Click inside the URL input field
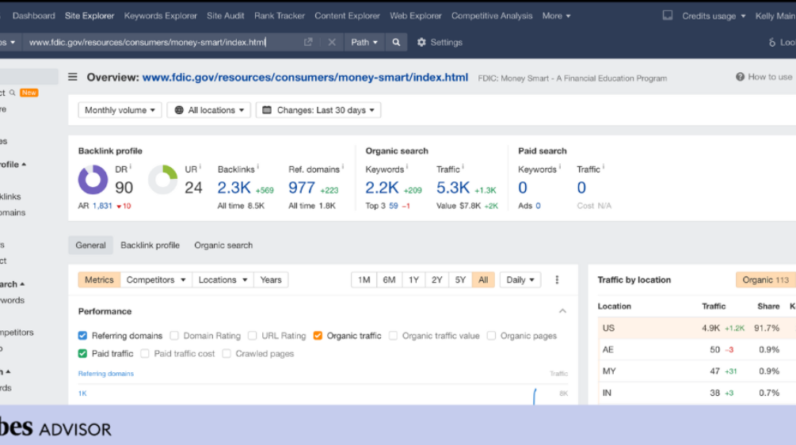Image resolution: width=796 pixels, height=445 pixels. 162,42
